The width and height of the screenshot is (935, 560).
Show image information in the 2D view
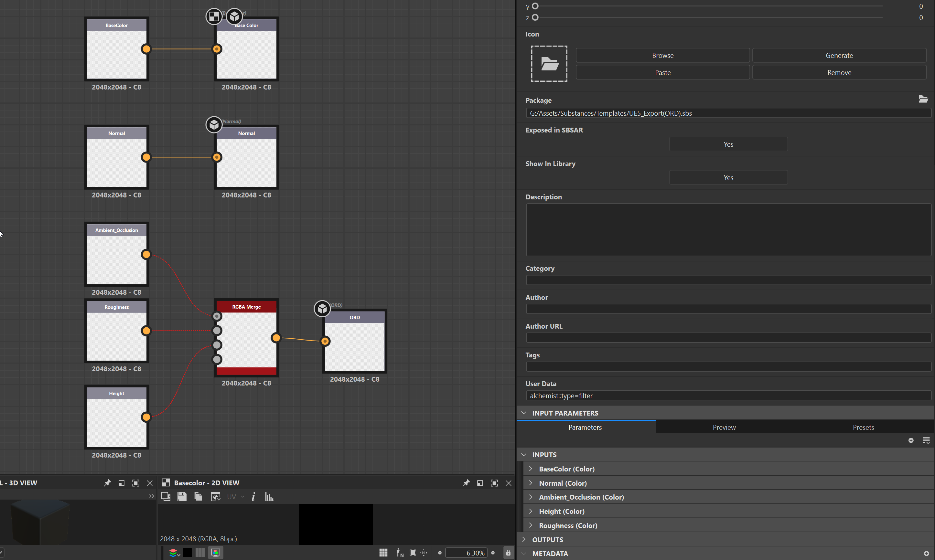pyautogui.click(x=253, y=497)
